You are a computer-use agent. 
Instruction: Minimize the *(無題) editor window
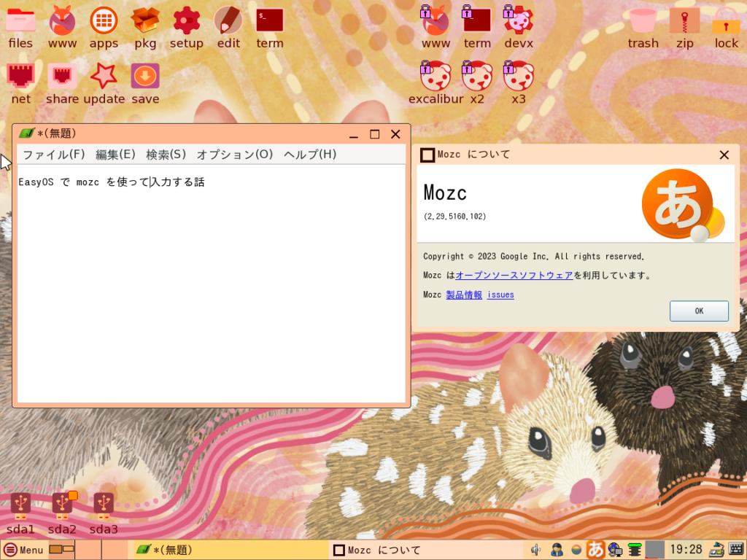tap(354, 135)
